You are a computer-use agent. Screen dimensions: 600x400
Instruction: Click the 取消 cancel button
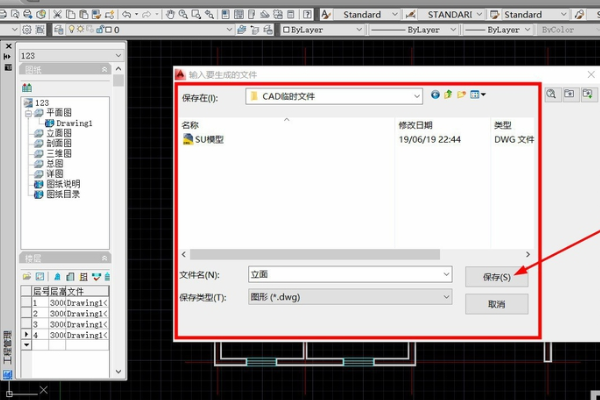(x=496, y=304)
